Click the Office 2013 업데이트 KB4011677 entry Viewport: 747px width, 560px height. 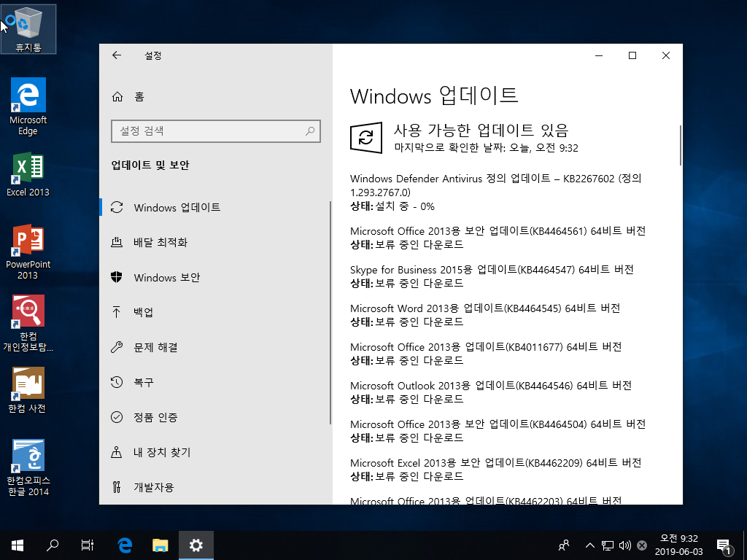click(486, 354)
